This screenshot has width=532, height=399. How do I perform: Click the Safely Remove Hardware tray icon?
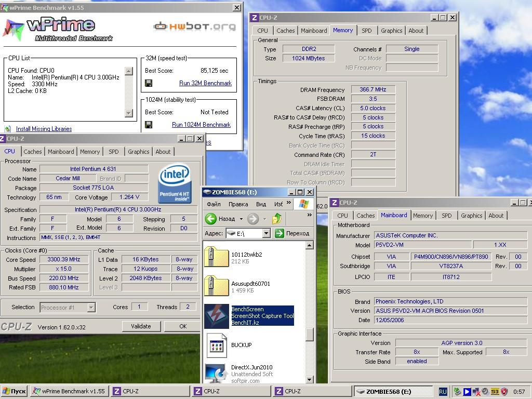[457, 392]
